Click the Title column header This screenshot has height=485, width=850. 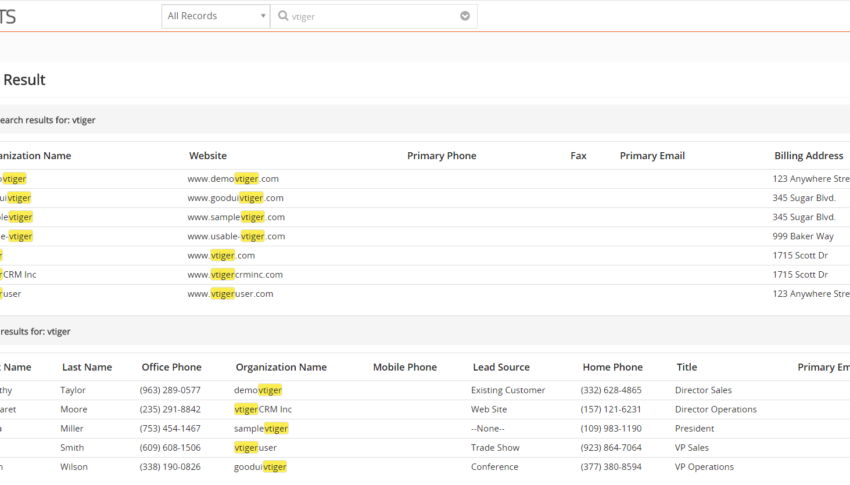(687, 367)
